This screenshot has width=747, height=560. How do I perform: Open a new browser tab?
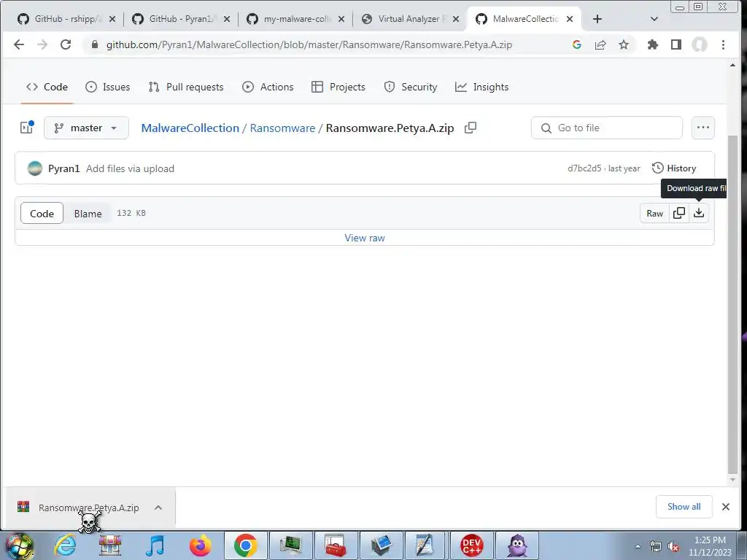click(597, 19)
